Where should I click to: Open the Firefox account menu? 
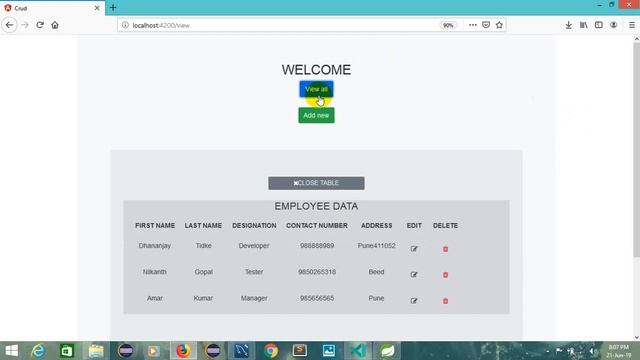point(613,25)
